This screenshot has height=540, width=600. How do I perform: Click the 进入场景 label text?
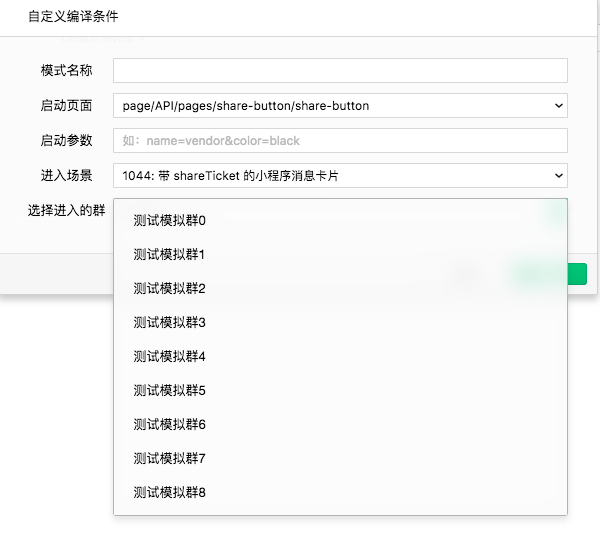(67, 176)
